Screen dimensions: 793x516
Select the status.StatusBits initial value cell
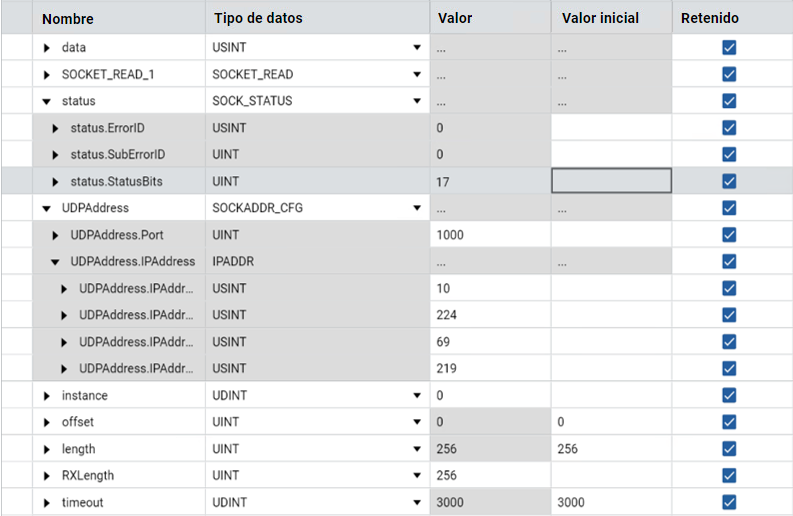tap(611, 181)
